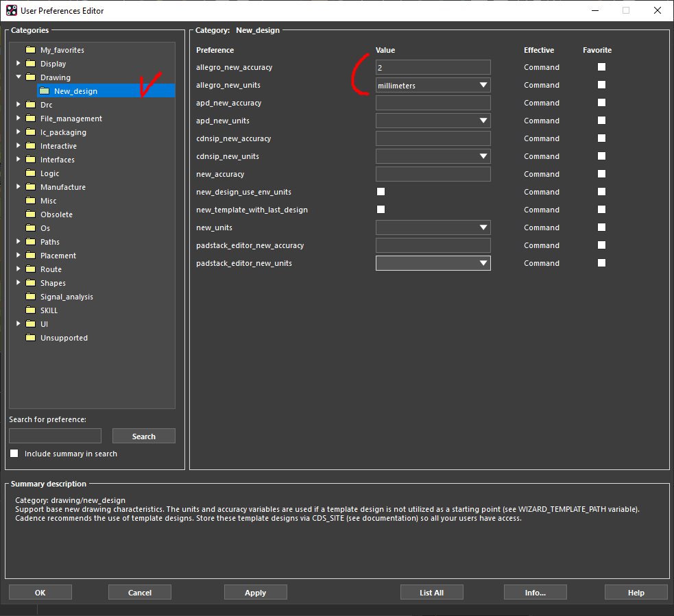Click the Os folder icon

point(31,228)
